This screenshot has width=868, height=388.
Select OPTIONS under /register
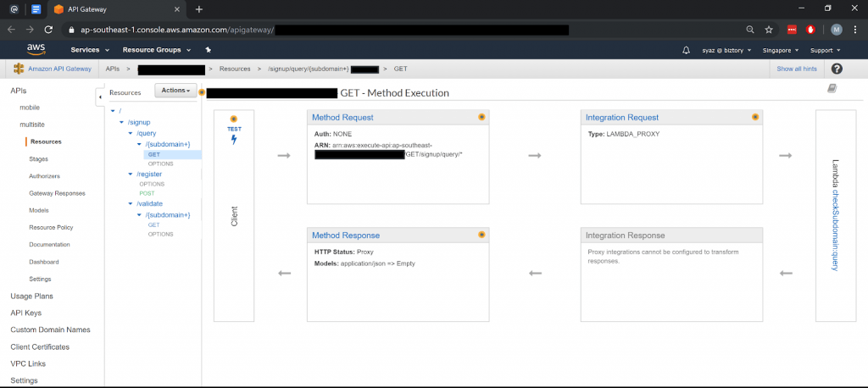[152, 184]
